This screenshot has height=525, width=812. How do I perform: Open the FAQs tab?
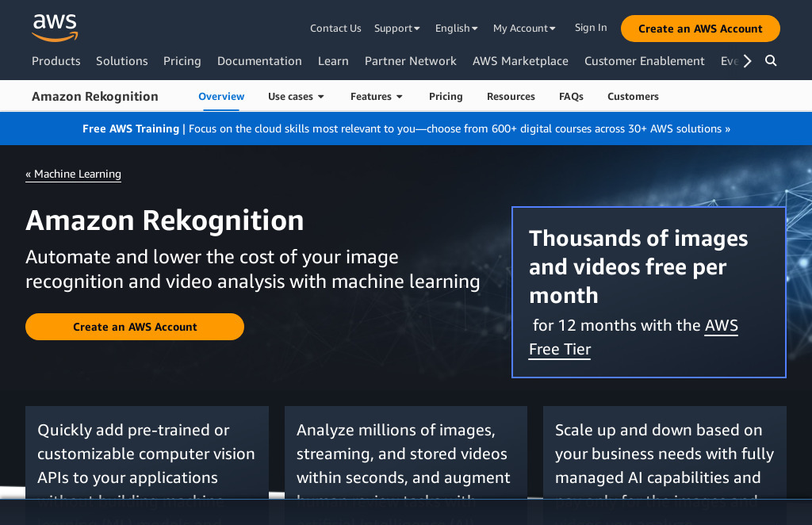[571, 96]
